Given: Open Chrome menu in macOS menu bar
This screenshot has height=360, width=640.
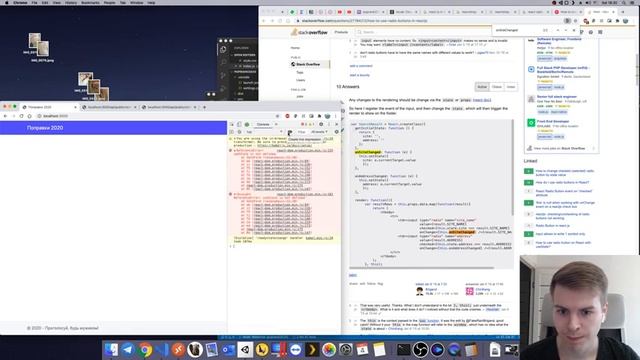Looking at the screenshot, I should pyautogui.click(x=20, y=2).
